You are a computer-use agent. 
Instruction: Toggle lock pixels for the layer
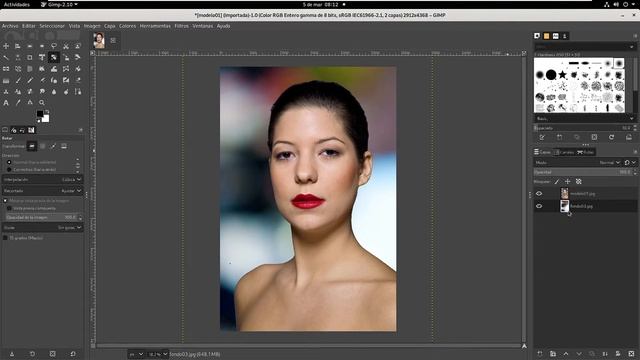pyautogui.click(x=557, y=182)
